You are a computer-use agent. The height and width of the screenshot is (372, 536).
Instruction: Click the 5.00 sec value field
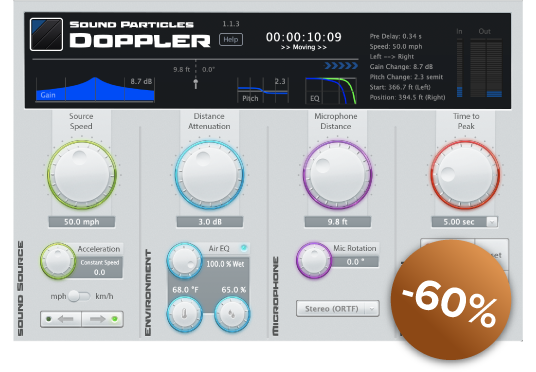coord(459,222)
